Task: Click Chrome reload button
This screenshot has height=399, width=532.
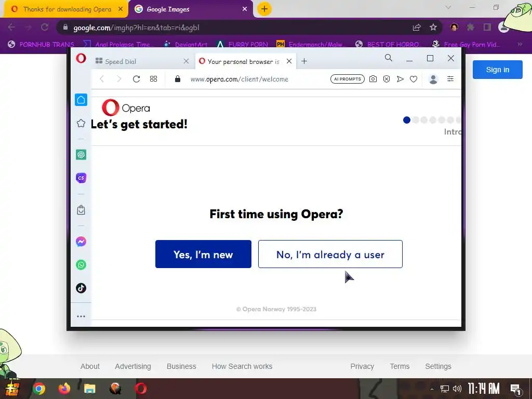Action: (x=45, y=27)
